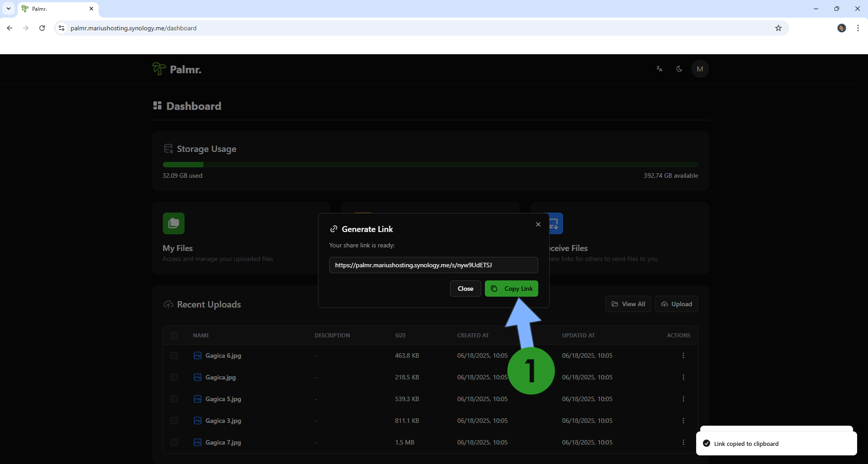
Task: Click the Dashboard grid icon
Action: [x=157, y=105]
